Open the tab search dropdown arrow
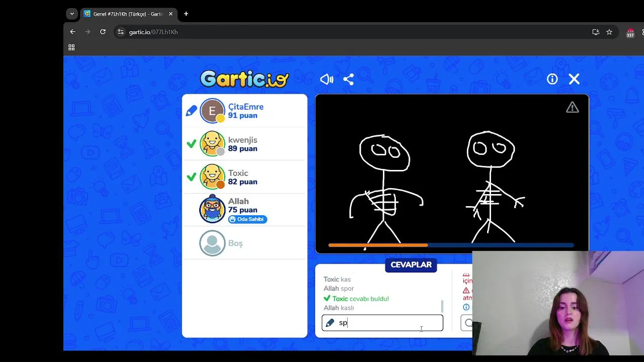The height and width of the screenshot is (362, 644). click(x=72, y=14)
